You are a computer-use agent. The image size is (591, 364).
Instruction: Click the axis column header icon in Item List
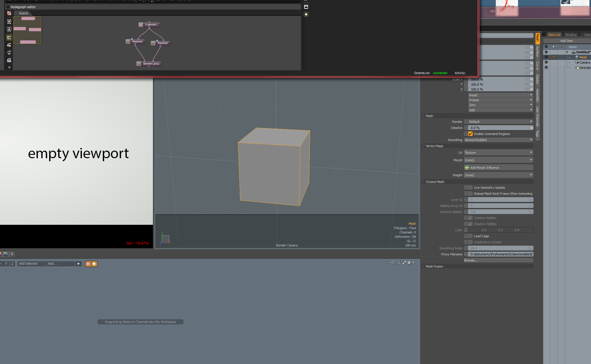click(561, 47)
